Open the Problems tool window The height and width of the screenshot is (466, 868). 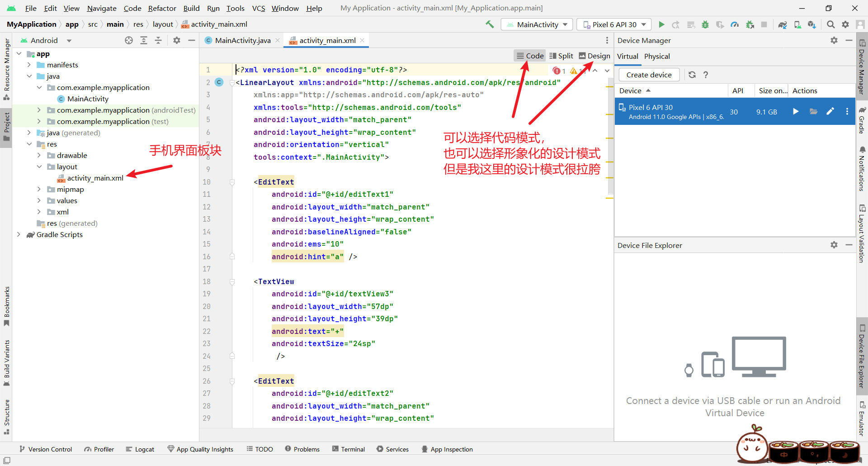tap(302, 449)
